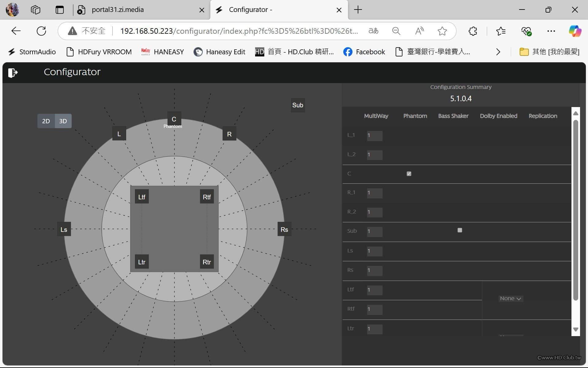
Task: Open the 其他 [我的最愛] bookmarks folder
Action: (x=549, y=52)
